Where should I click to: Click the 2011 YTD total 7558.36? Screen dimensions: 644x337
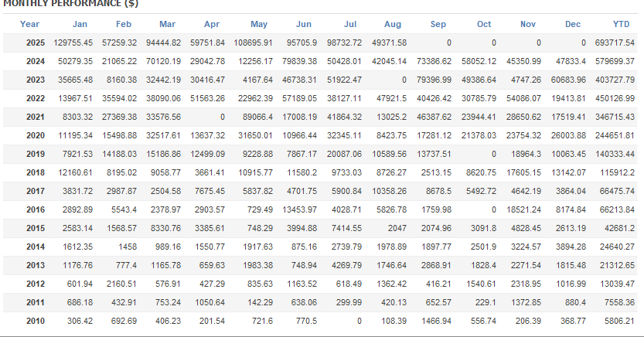coord(619,302)
